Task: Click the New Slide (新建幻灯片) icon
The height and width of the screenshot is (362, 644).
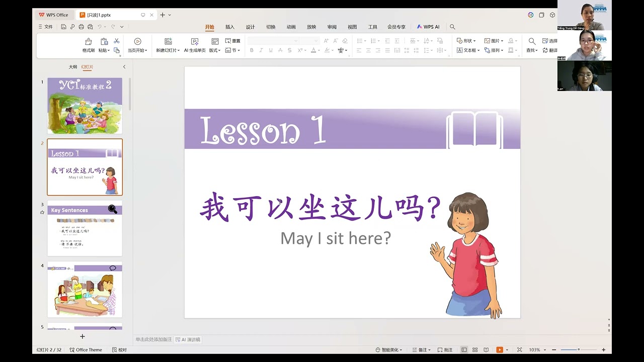Action: point(168,41)
